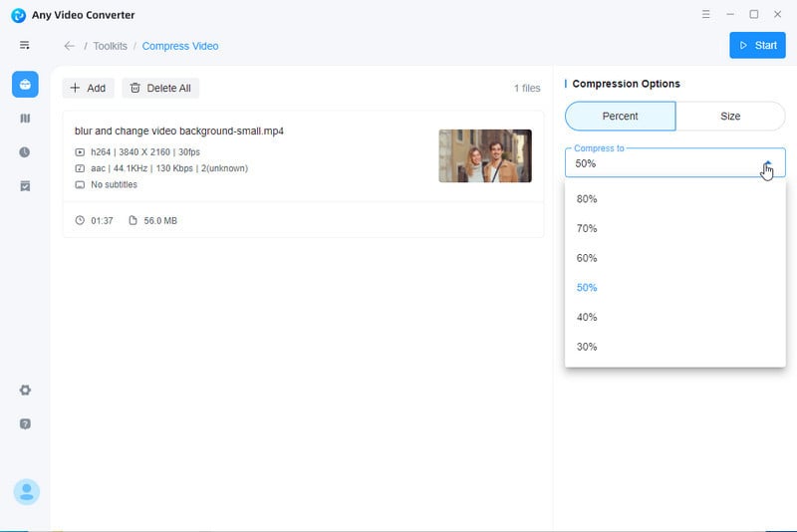
Task: Click the Compress Video breadcrumb
Action: tap(180, 46)
